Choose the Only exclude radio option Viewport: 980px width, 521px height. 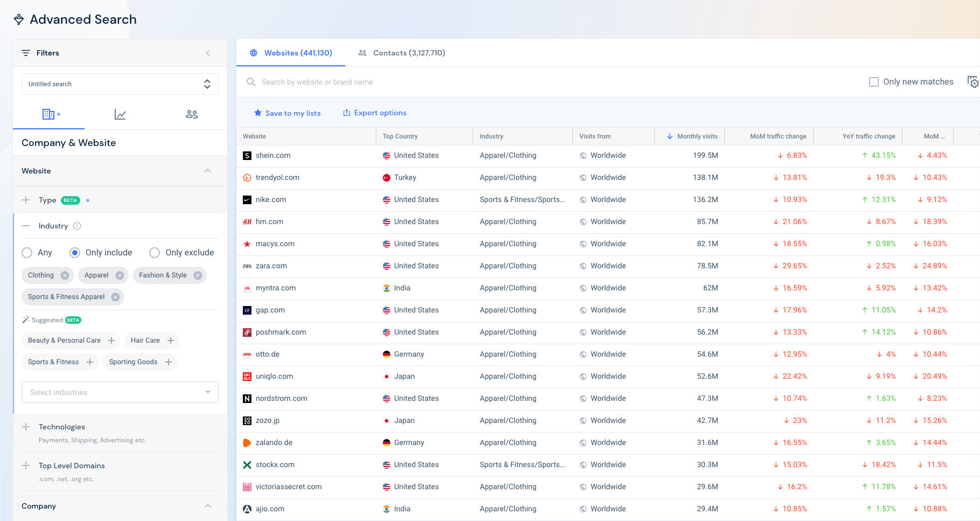point(155,253)
